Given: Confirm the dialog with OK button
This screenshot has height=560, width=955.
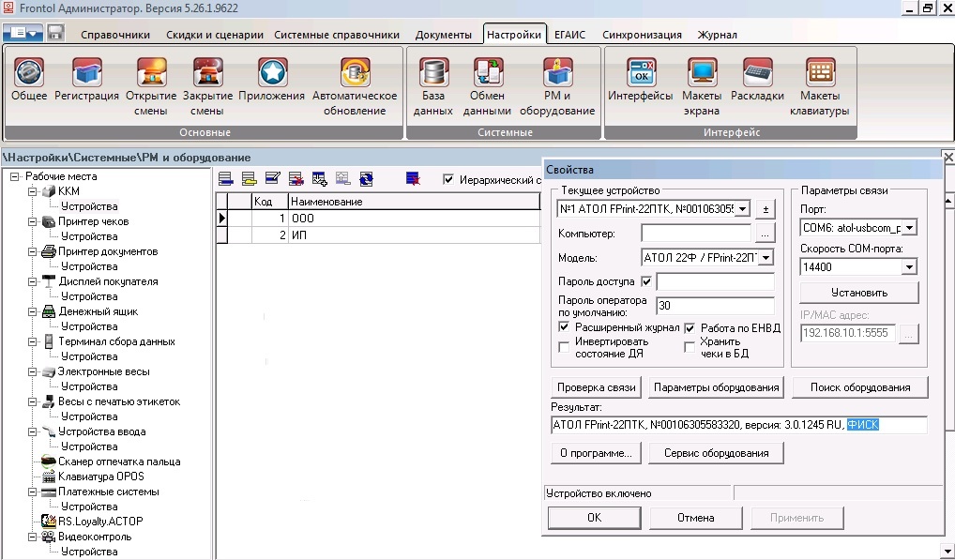Looking at the screenshot, I should [595, 518].
